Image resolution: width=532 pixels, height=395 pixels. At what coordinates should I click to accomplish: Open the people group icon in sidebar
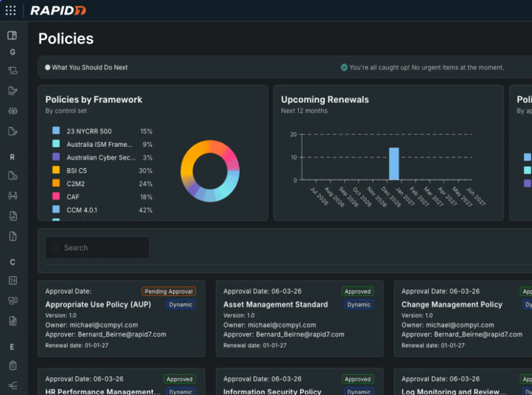click(13, 111)
